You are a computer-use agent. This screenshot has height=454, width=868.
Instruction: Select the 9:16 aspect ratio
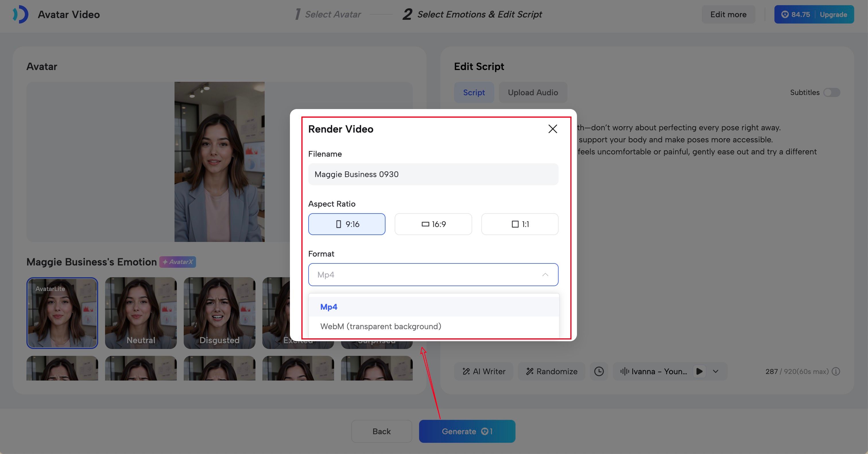tap(347, 224)
